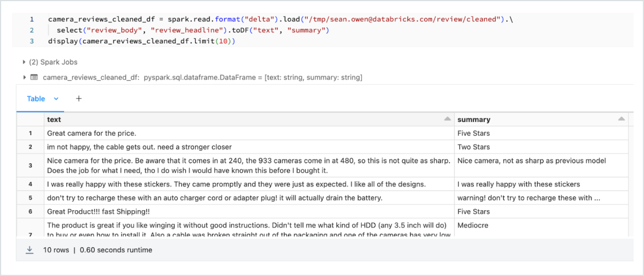The width and height of the screenshot is (644, 276).
Task: Select the Table results tab
Action: (36, 99)
